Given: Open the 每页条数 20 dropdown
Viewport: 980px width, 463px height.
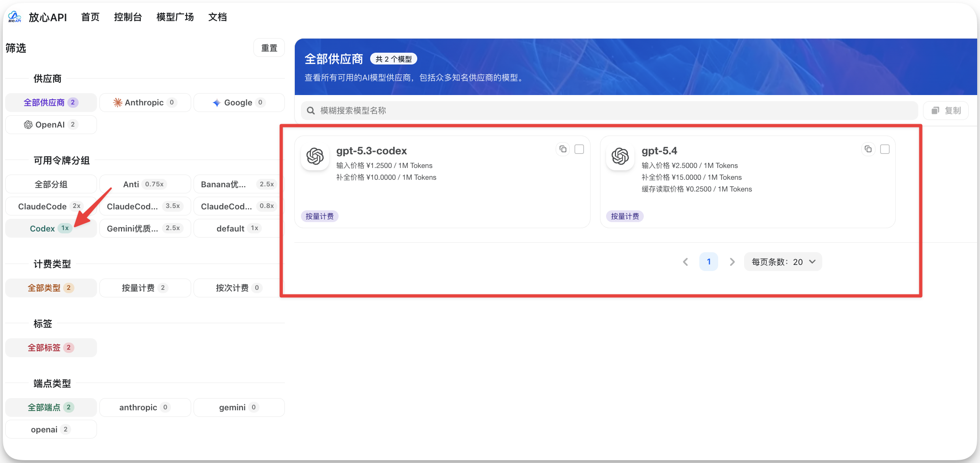Looking at the screenshot, I should click(783, 262).
